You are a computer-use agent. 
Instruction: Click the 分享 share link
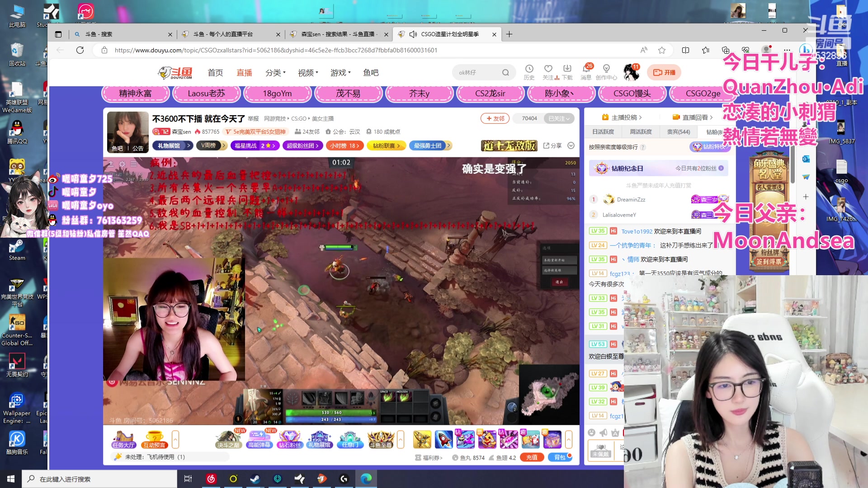[x=552, y=145]
